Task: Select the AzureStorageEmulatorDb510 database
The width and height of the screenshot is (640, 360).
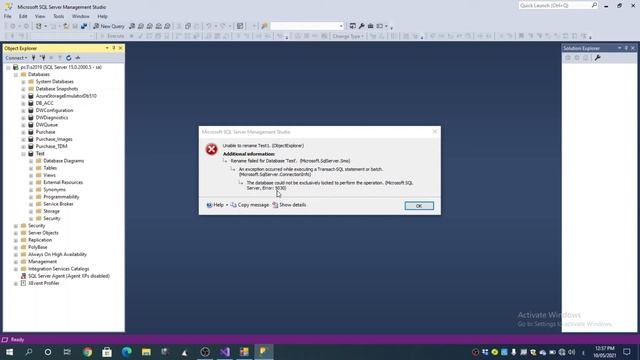Action: pos(66,96)
